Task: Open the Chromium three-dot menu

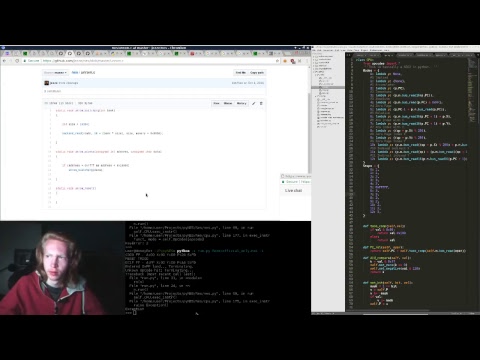Action: [x=307, y=61]
